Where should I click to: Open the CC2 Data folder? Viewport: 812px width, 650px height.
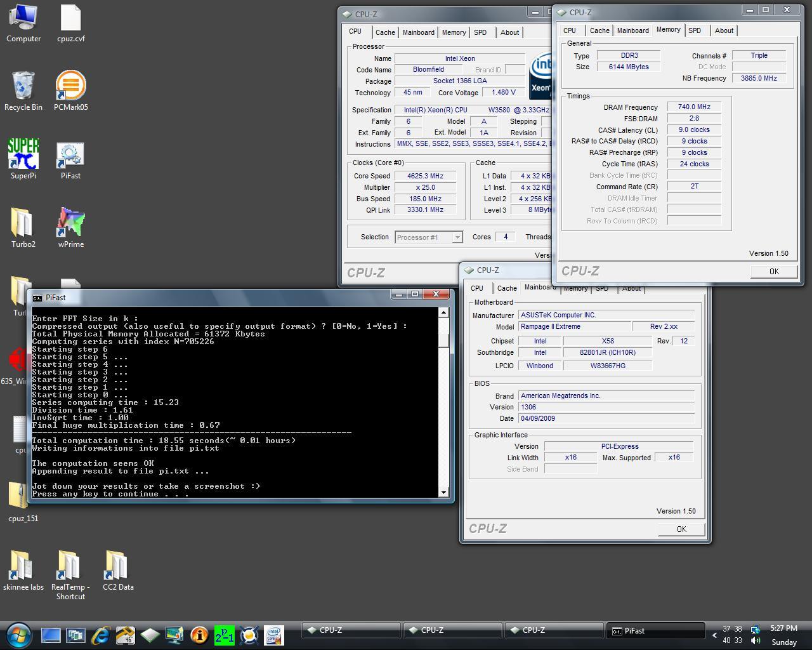pos(118,571)
